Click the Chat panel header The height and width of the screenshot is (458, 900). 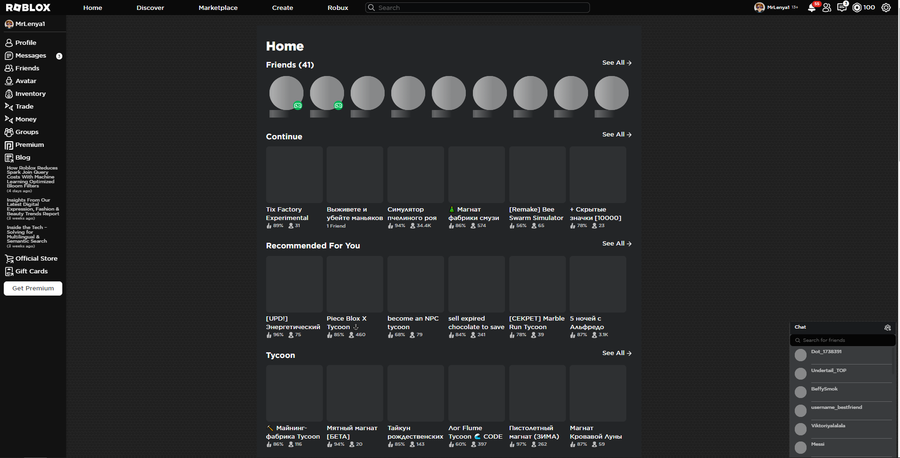click(x=843, y=327)
